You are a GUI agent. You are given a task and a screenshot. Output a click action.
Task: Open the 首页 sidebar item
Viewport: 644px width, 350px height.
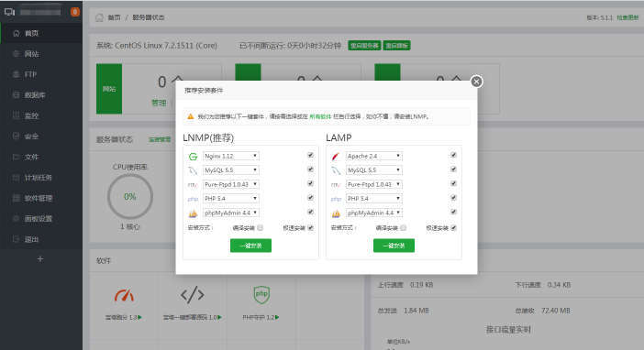coord(41,33)
